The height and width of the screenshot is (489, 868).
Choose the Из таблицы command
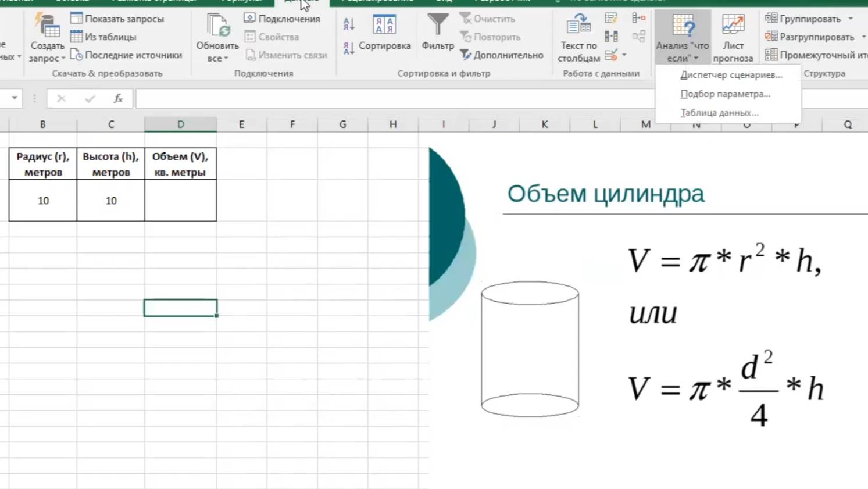103,37
